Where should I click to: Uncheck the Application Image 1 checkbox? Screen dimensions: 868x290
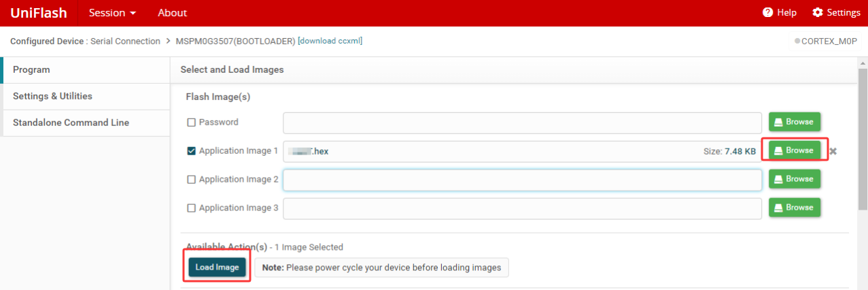tap(192, 151)
